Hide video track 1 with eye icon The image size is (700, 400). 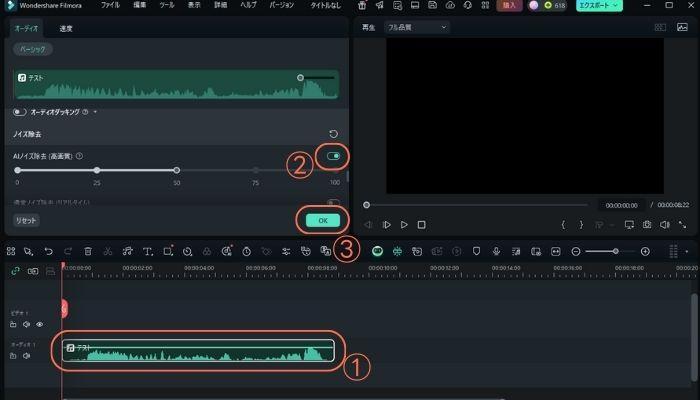[x=40, y=325]
